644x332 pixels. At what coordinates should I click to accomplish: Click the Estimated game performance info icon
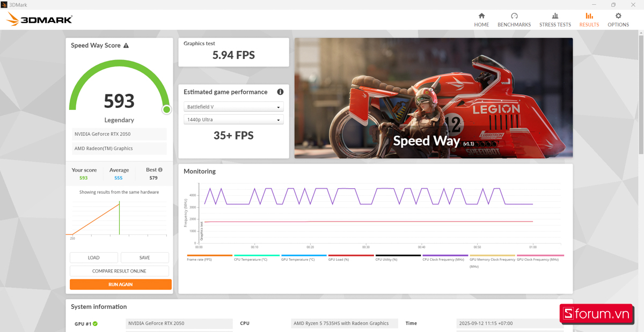(280, 92)
